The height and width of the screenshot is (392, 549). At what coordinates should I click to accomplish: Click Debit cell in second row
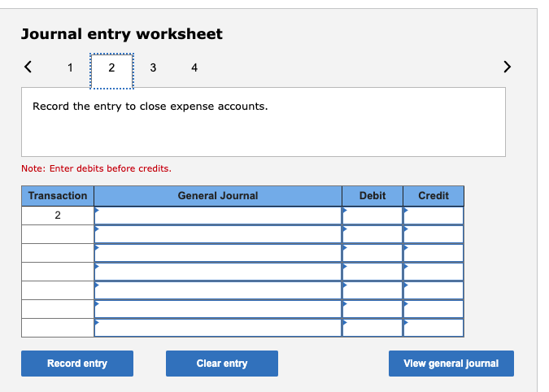coord(373,234)
